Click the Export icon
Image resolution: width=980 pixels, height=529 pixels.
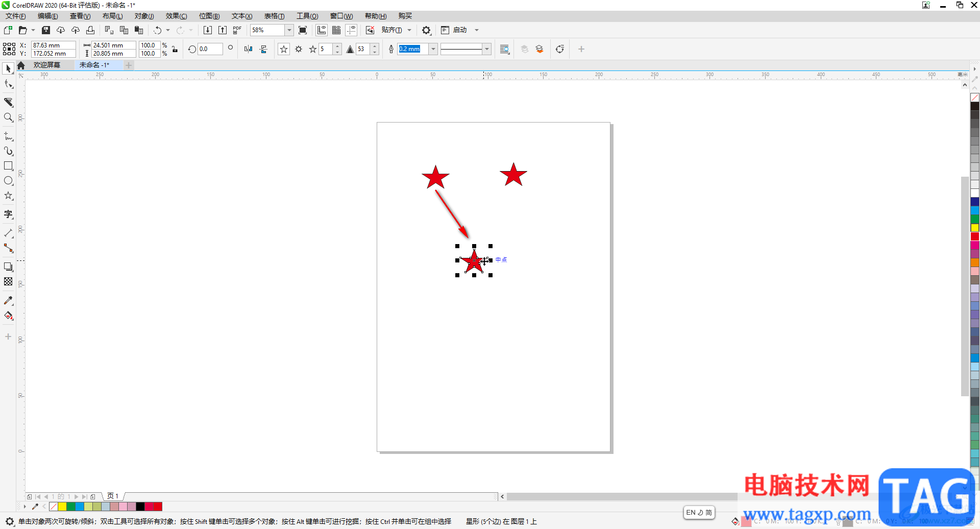click(223, 30)
